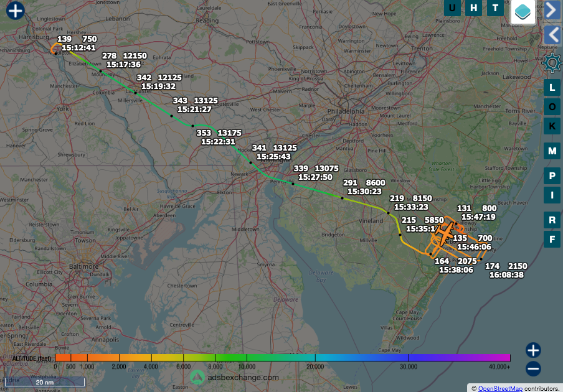Image resolution: width=563 pixels, height=392 pixels.
Task: Click the ALTITUDE (feet) legend label
Action: 32,358
